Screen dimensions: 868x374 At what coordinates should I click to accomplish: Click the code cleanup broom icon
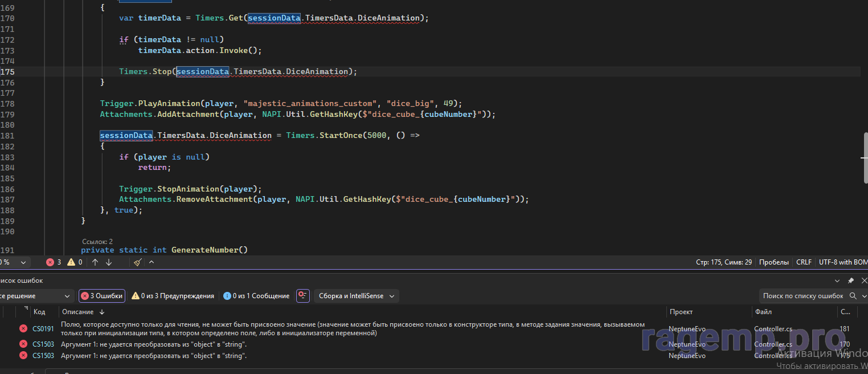[138, 262]
